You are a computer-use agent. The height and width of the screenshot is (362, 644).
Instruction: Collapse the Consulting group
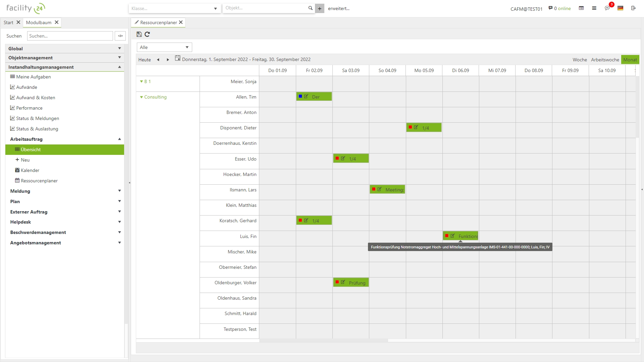[x=142, y=97]
